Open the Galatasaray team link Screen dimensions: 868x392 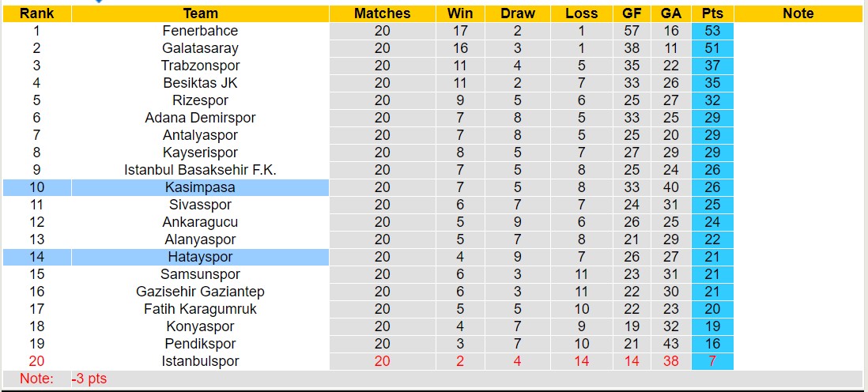200,48
